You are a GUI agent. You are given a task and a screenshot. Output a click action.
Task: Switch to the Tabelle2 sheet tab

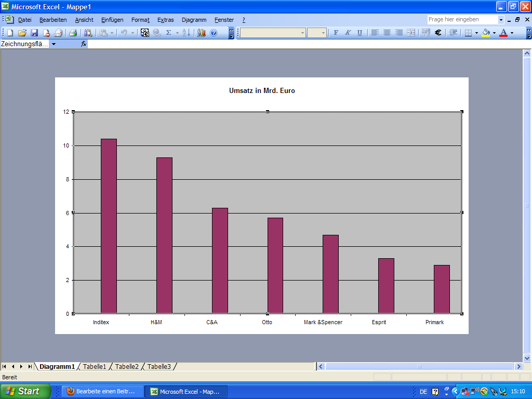(127, 366)
